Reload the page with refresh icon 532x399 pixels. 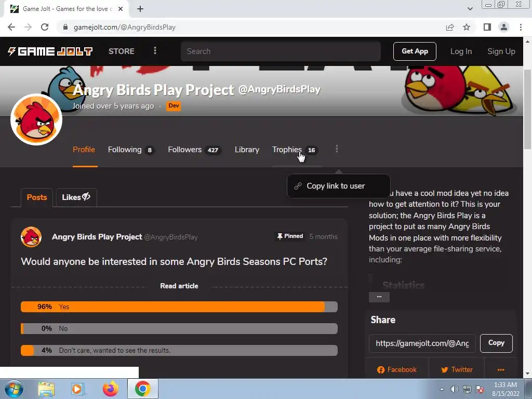(45, 27)
